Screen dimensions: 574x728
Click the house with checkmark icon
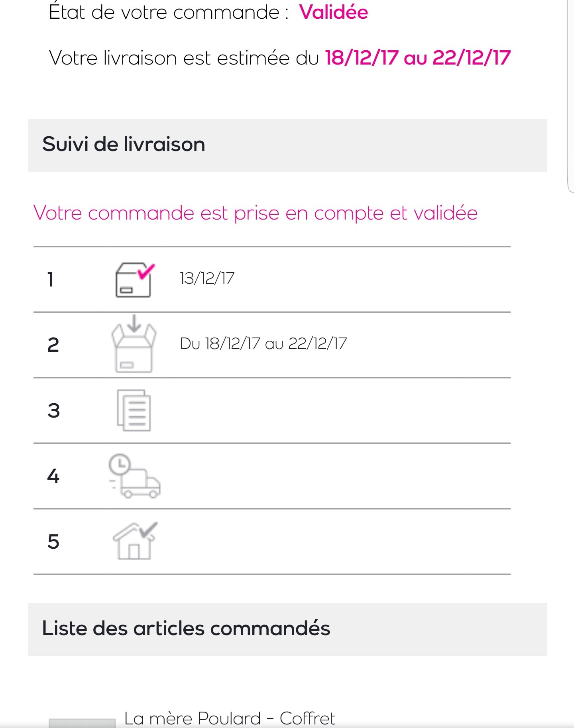click(135, 541)
